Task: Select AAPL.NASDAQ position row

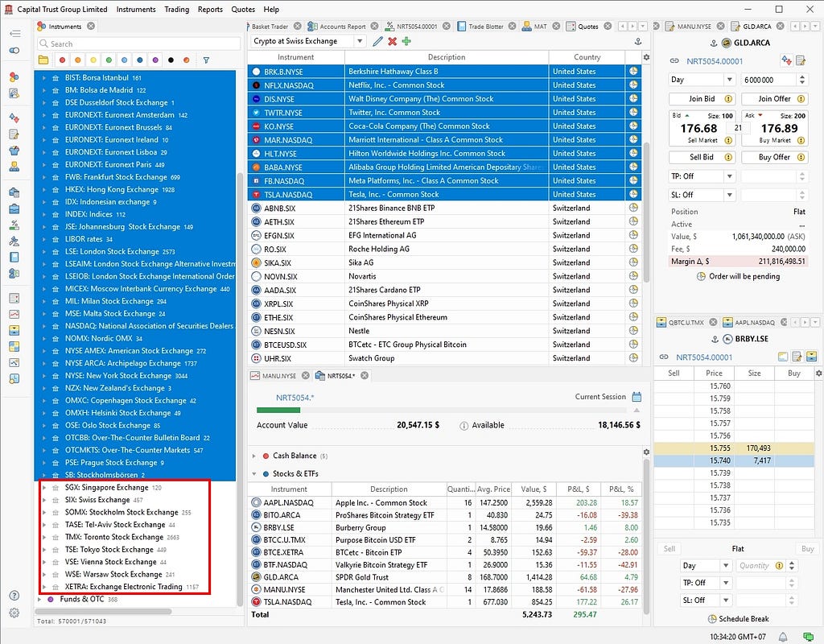Action: pos(444,502)
